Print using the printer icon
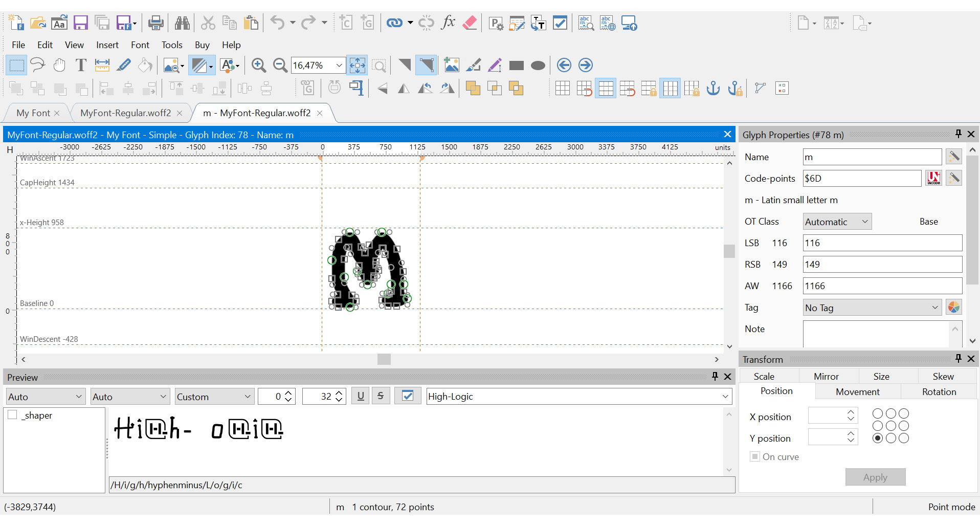This screenshot has width=980, height=524. pos(155,23)
